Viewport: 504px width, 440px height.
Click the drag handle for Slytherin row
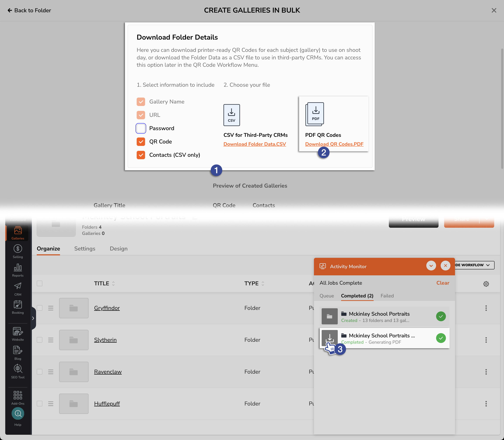(x=51, y=340)
